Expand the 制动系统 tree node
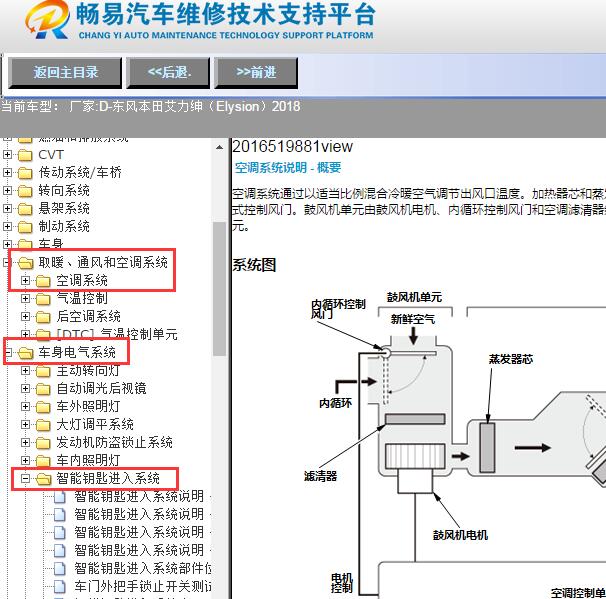The width and height of the screenshot is (606, 599). pyautogui.click(x=7, y=226)
